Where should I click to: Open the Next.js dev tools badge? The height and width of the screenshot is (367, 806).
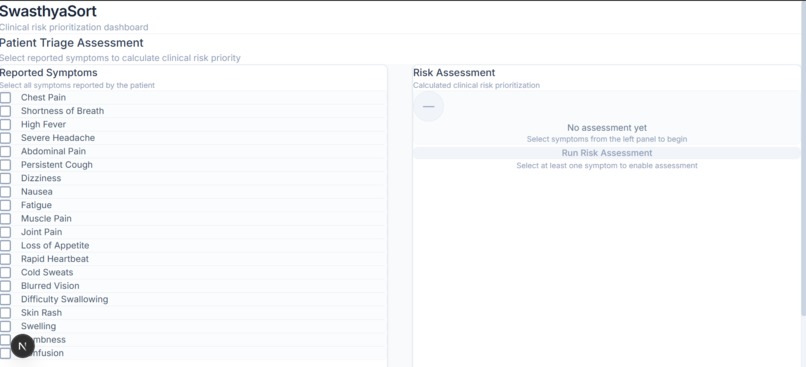coord(23,345)
